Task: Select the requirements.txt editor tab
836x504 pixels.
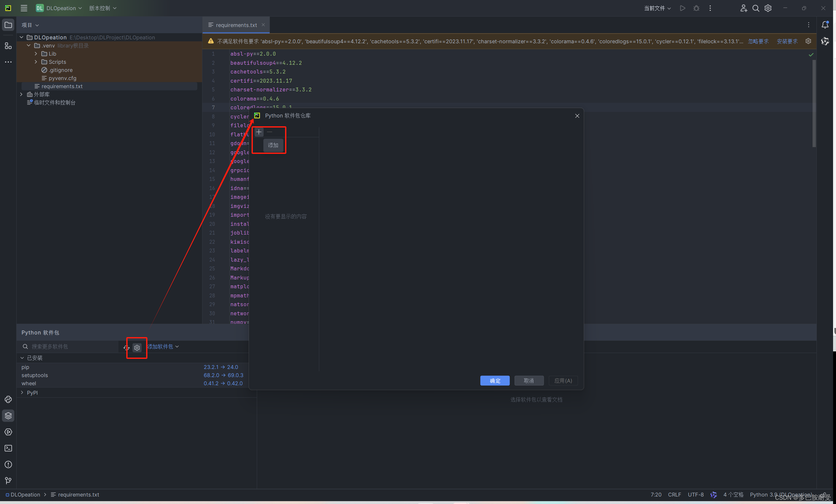Action: pyautogui.click(x=236, y=25)
